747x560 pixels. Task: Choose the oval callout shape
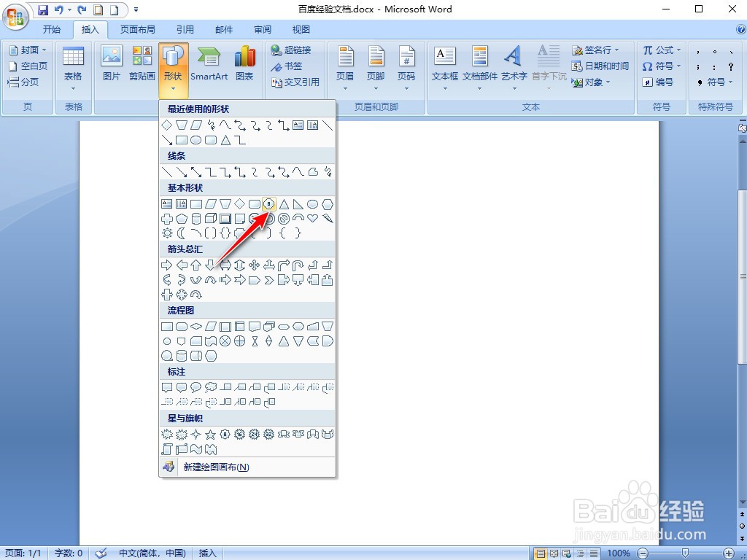pos(196,387)
